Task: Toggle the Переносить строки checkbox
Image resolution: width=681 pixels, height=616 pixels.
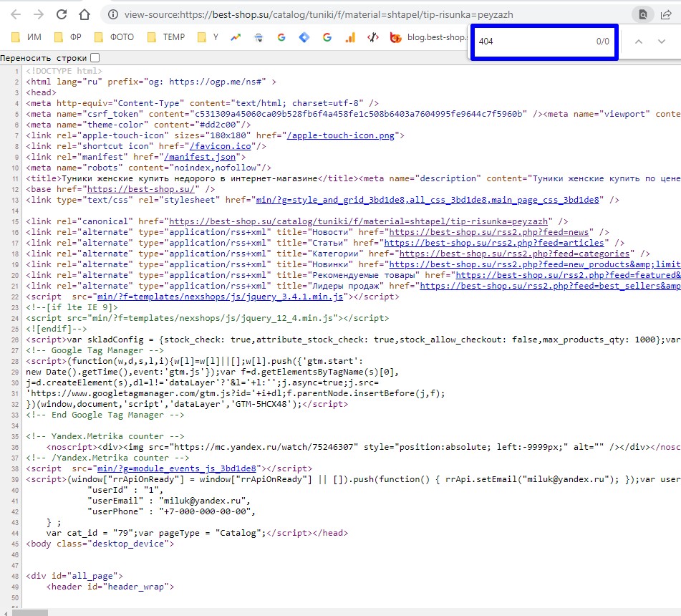Action: click(95, 57)
